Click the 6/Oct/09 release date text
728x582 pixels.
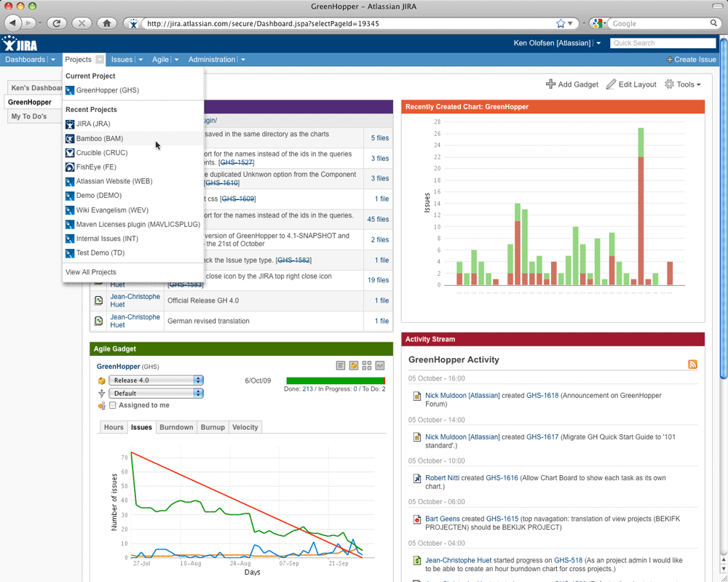pyautogui.click(x=258, y=380)
